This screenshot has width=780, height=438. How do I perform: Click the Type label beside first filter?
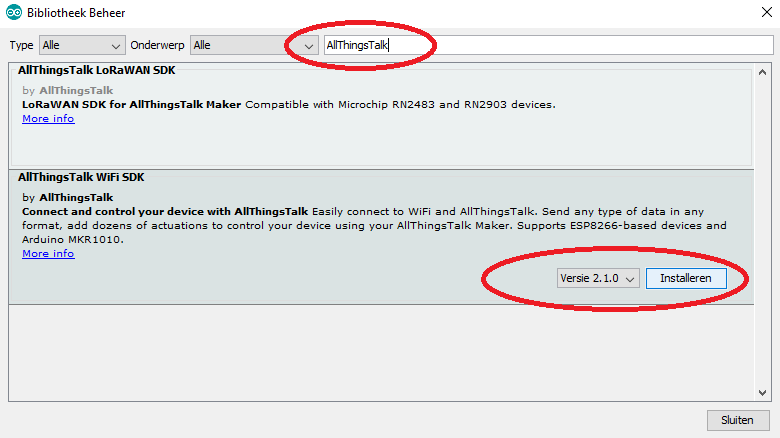coord(22,46)
